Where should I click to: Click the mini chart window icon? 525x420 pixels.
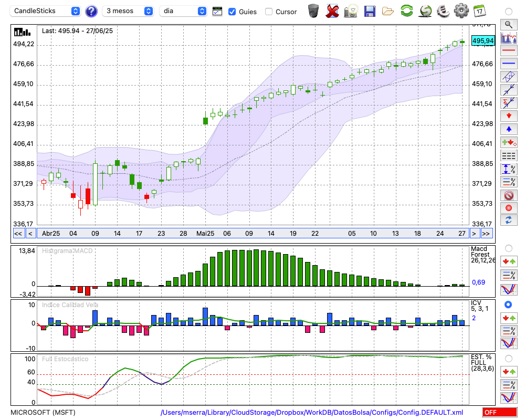point(217,12)
